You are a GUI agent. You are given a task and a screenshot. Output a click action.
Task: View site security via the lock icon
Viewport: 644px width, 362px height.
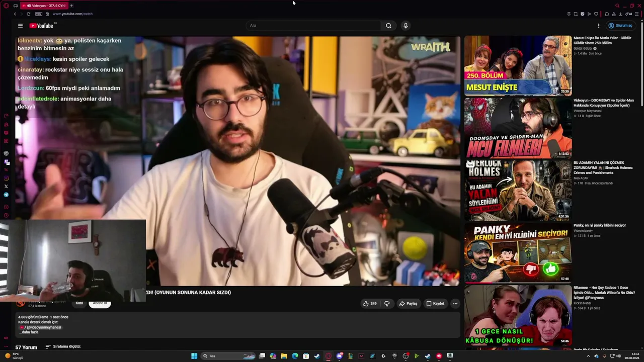[47, 14]
